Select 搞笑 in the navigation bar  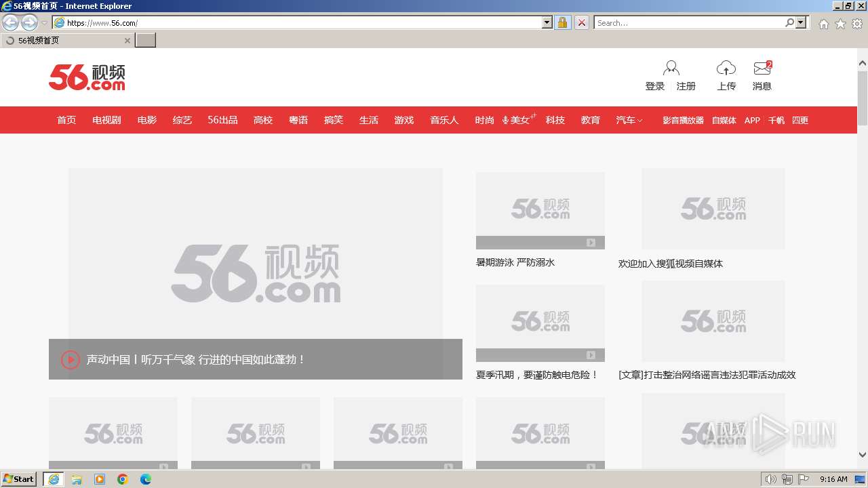tap(334, 120)
